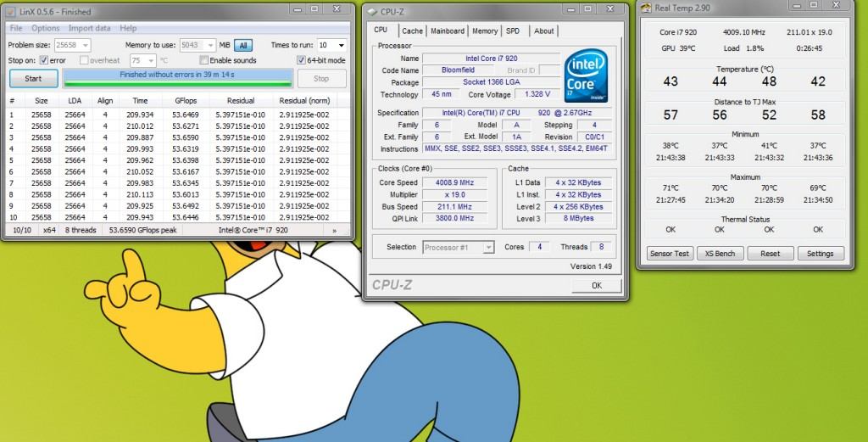Select run row with time 210.113
Viewport: 868px width, 442px height.
(x=176, y=194)
